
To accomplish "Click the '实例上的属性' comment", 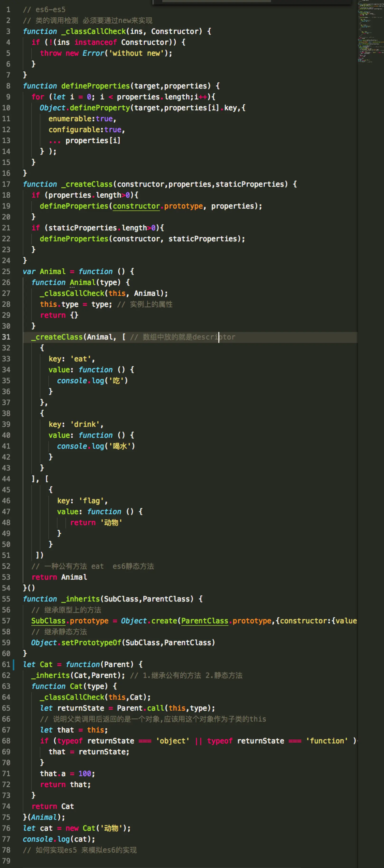I will tap(151, 304).
